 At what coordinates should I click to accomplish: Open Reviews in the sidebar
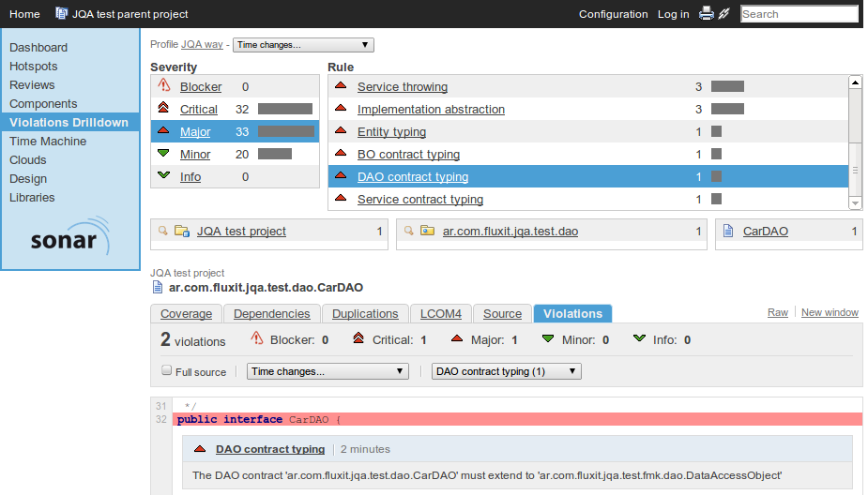32,85
